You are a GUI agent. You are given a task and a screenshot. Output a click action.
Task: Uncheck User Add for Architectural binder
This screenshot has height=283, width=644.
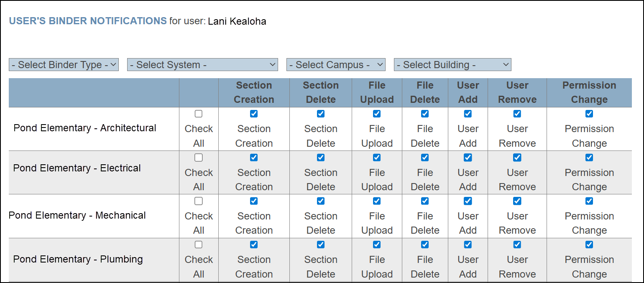(468, 114)
